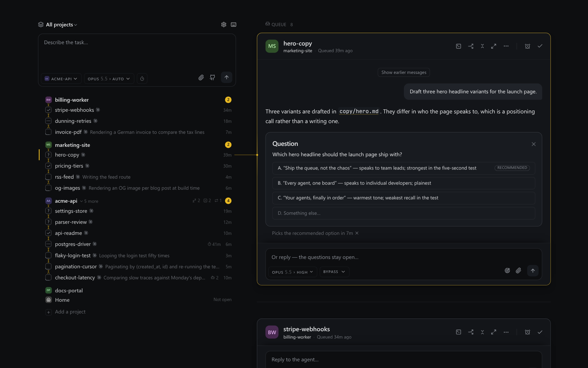
Task: Collapse the hero-copy card
Action: [482, 46]
